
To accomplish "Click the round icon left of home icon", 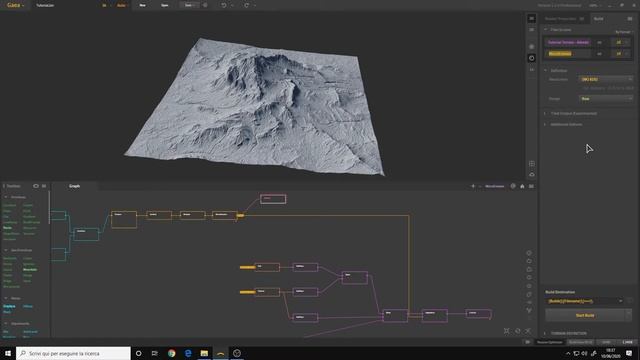I will tap(513, 186).
